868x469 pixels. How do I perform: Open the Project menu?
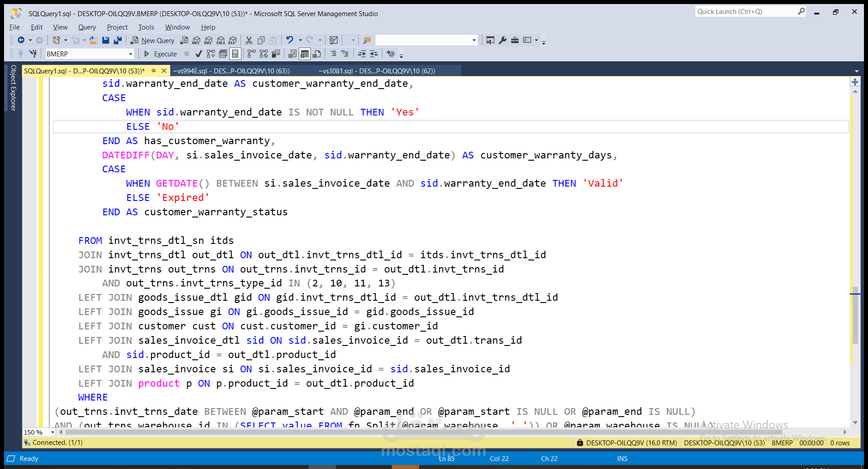coord(117,27)
